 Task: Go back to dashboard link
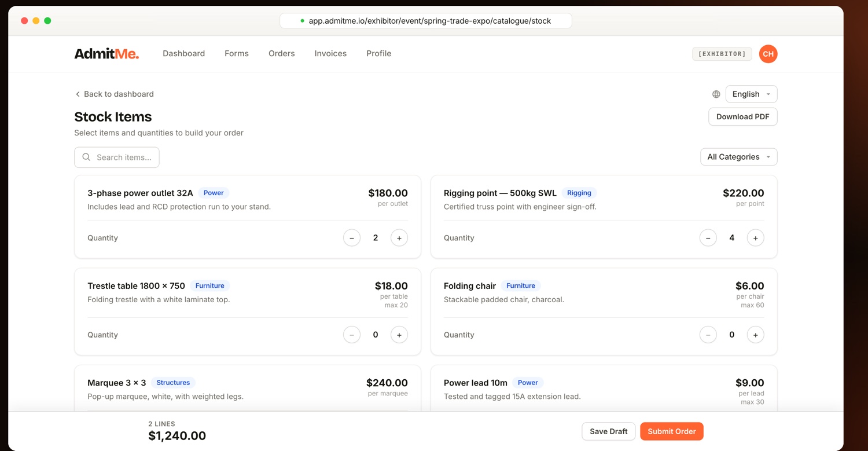(114, 94)
